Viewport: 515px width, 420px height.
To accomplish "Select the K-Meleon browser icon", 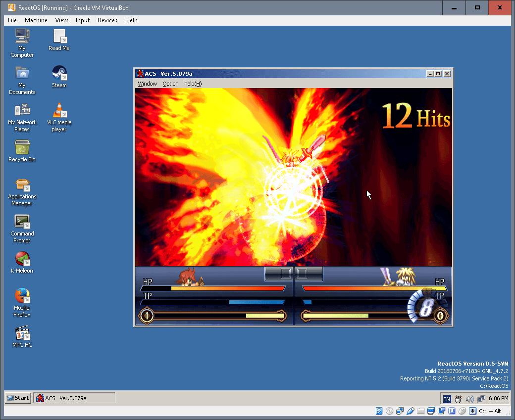I will click(x=22, y=262).
